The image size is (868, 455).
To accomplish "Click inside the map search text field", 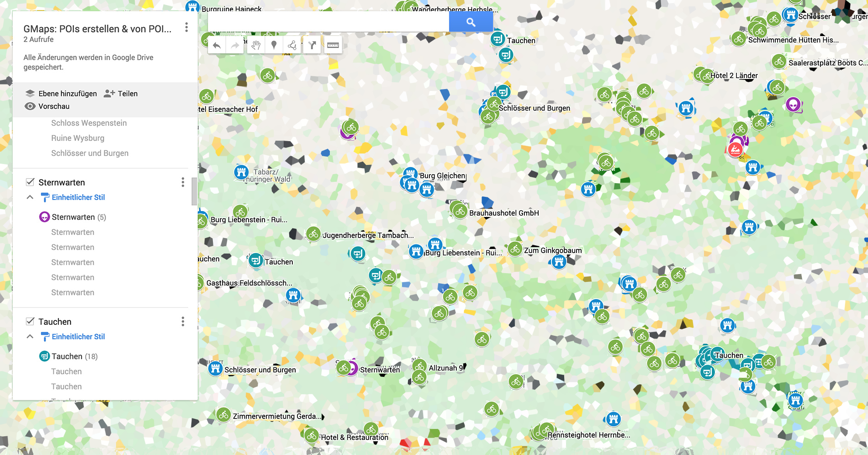I will [328, 21].
